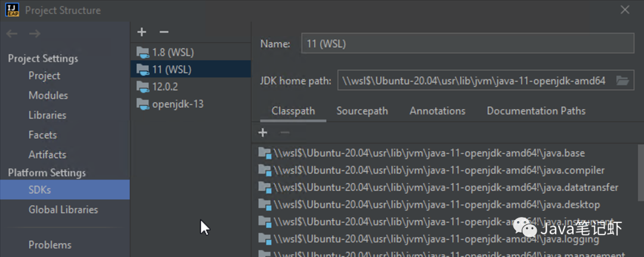The height and width of the screenshot is (257, 644).
Task: Select the 12.0.2 SDK
Action: pos(191,86)
